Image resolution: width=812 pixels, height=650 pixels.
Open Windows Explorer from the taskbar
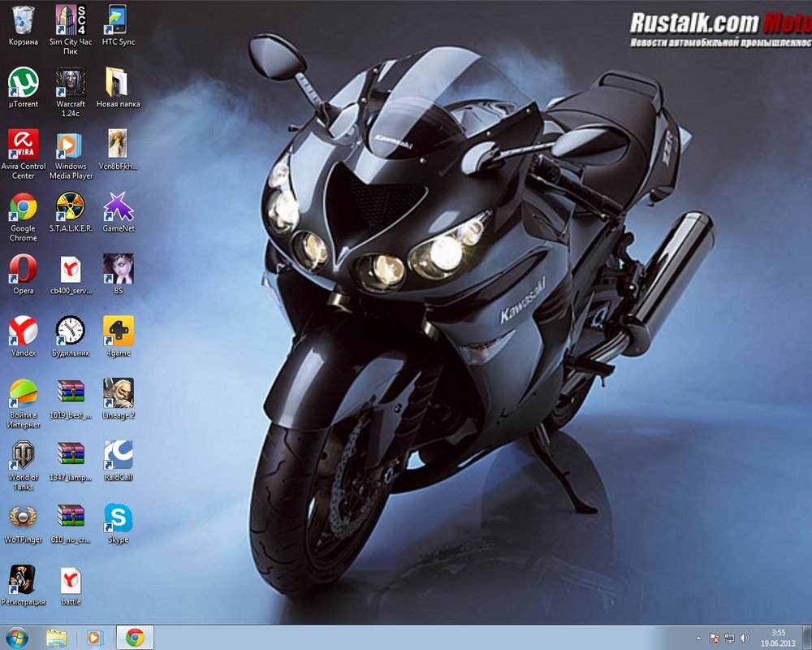(x=56, y=637)
